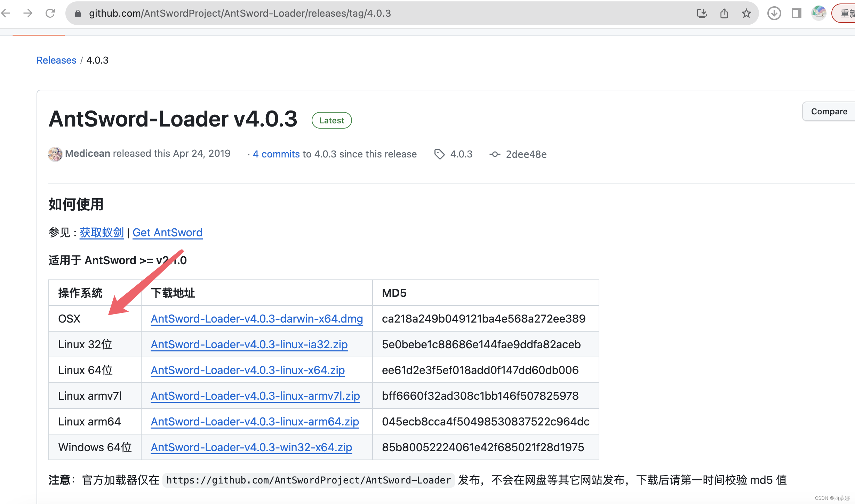The width and height of the screenshot is (855, 504).
Task: Click the Linux arm64 table cell
Action: click(x=95, y=421)
